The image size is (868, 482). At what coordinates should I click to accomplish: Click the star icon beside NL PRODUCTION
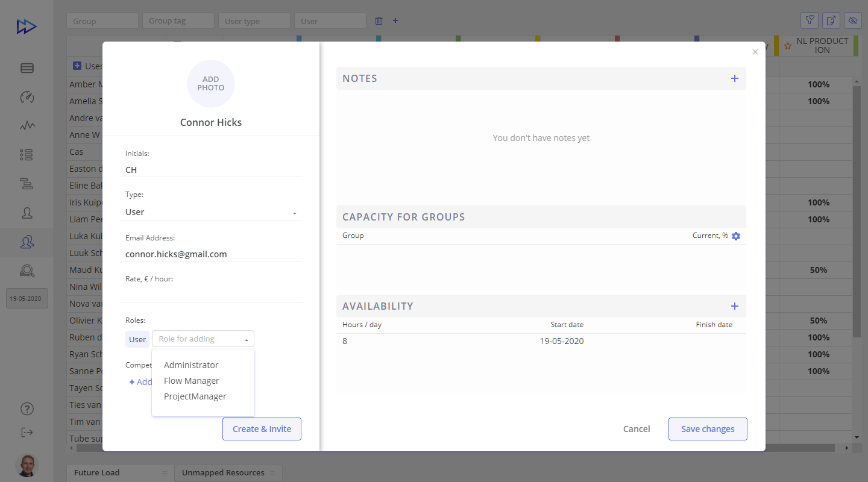coord(787,46)
